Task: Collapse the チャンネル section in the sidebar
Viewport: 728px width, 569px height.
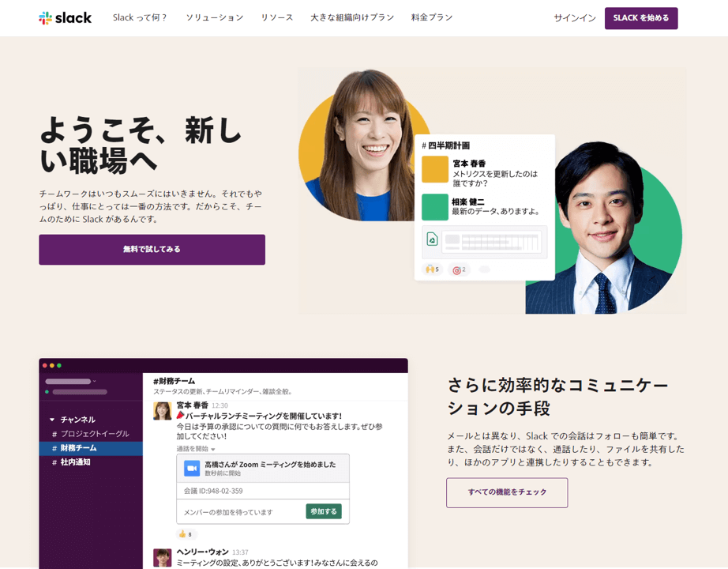Action: pos(51,419)
